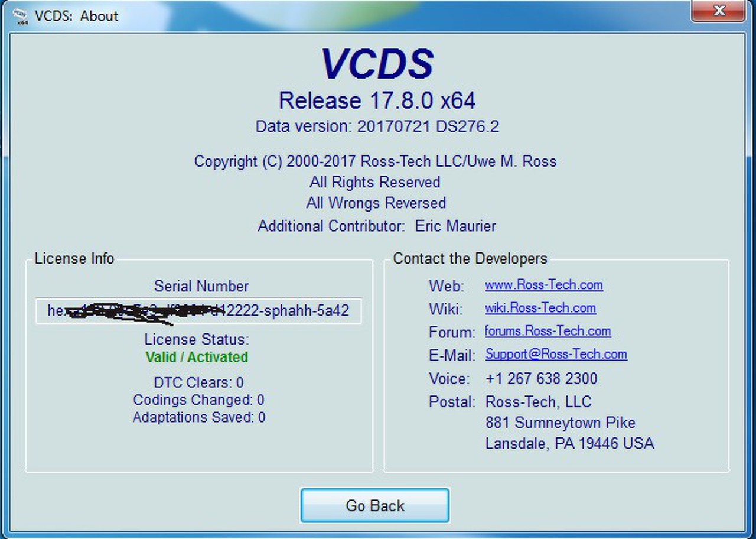Viewport: 756px width, 539px height.
Task: Click the 'Adaptations Saved: 0' text
Action: (x=198, y=417)
